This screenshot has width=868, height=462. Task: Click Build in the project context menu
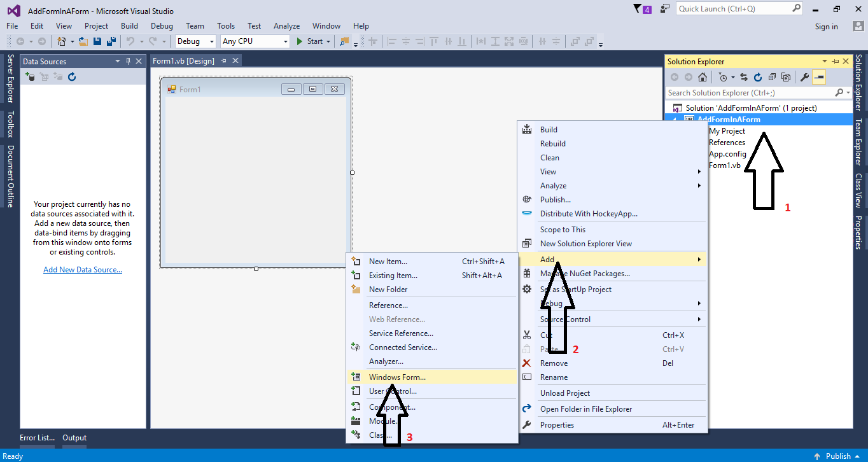pos(613,129)
